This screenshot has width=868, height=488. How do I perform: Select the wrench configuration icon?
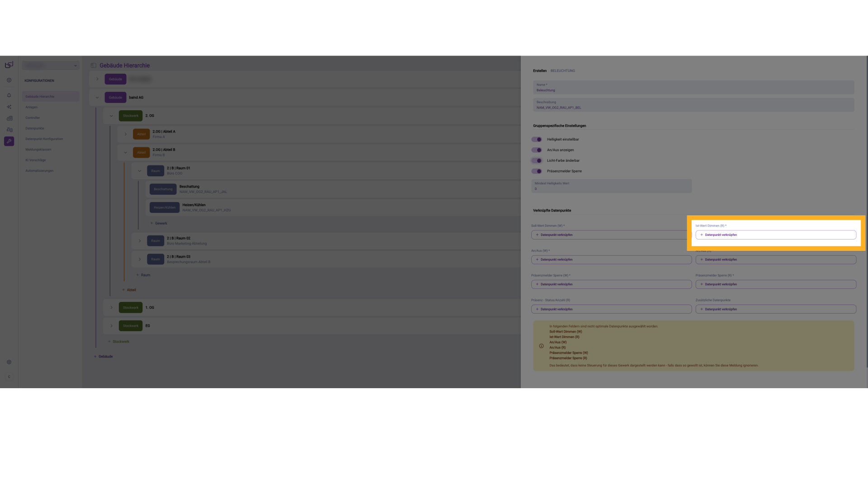pos(9,141)
